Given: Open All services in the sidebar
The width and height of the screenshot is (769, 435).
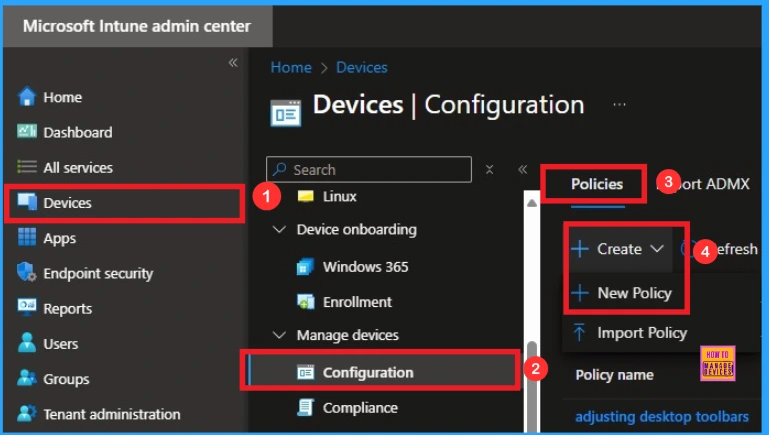Looking at the screenshot, I should click(x=78, y=168).
